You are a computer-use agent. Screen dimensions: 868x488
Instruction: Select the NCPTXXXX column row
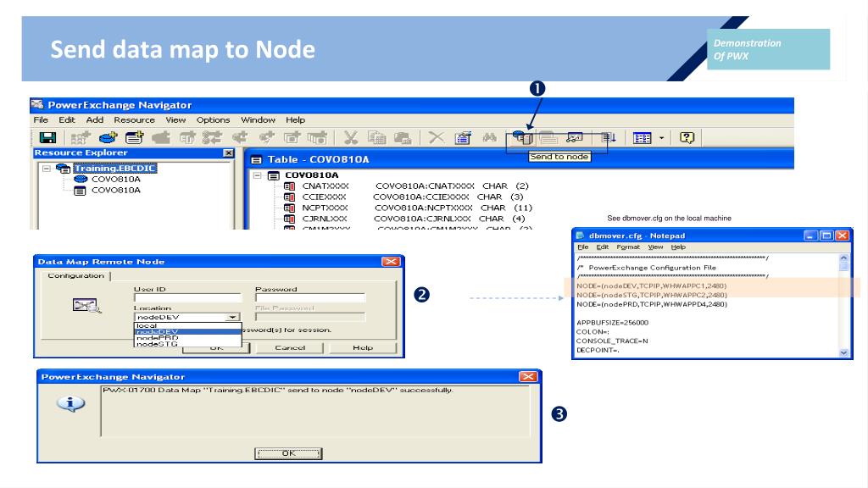click(408, 208)
